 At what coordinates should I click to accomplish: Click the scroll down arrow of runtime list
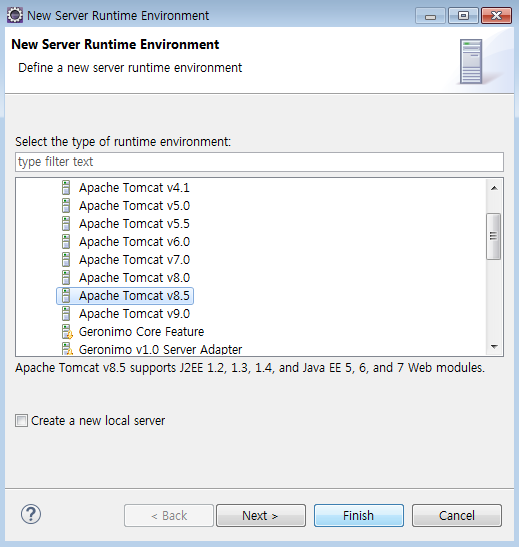tap(494, 346)
